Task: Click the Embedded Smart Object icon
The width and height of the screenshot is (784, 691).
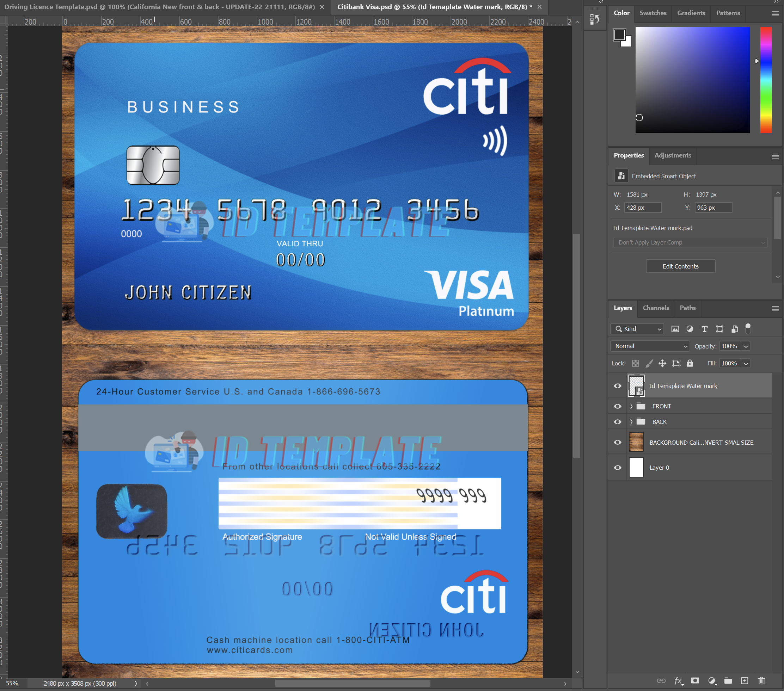Action: point(621,175)
